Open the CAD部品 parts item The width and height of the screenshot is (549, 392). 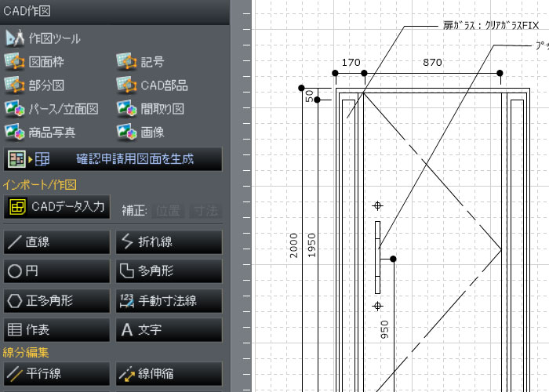152,85
